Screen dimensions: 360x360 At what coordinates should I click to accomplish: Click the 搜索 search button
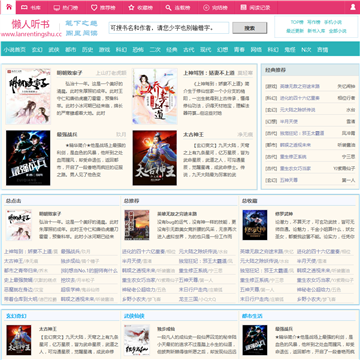[x=249, y=28]
